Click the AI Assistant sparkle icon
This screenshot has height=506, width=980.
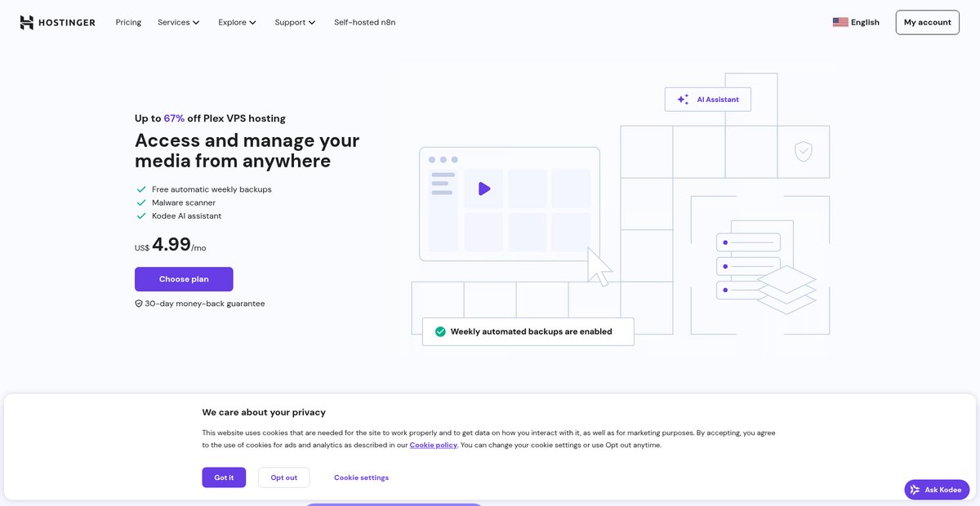point(683,100)
